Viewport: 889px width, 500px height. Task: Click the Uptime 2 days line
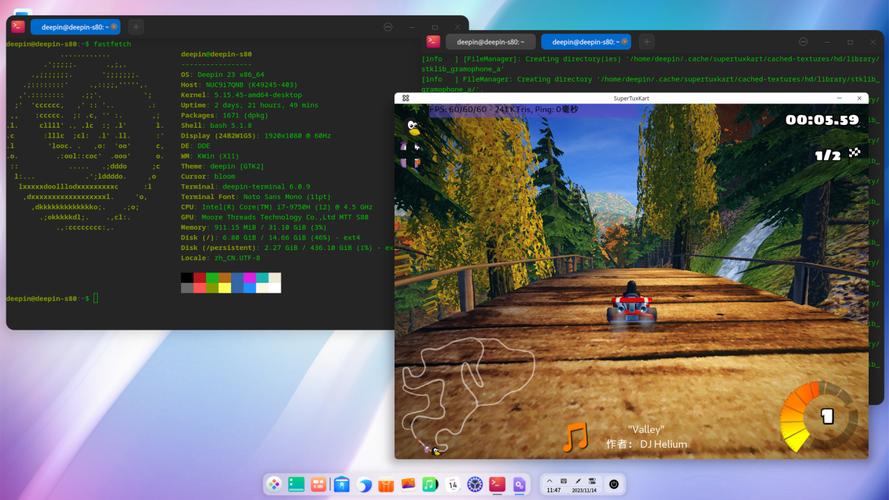pyautogui.click(x=249, y=105)
